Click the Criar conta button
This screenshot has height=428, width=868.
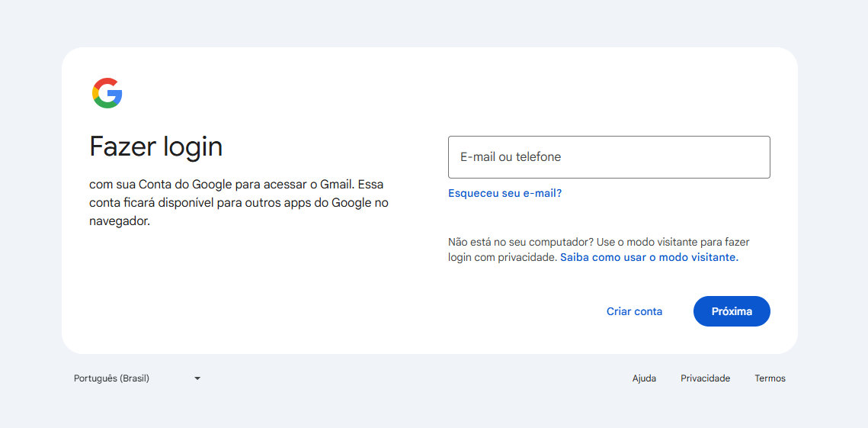(x=634, y=311)
